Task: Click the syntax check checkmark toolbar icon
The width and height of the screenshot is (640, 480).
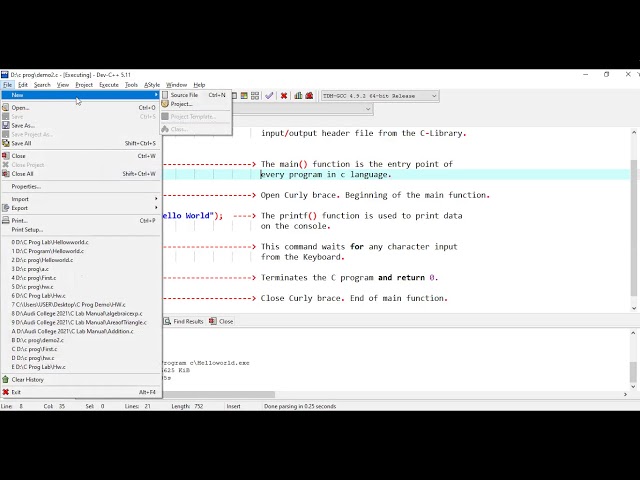Action: click(269, 96)
